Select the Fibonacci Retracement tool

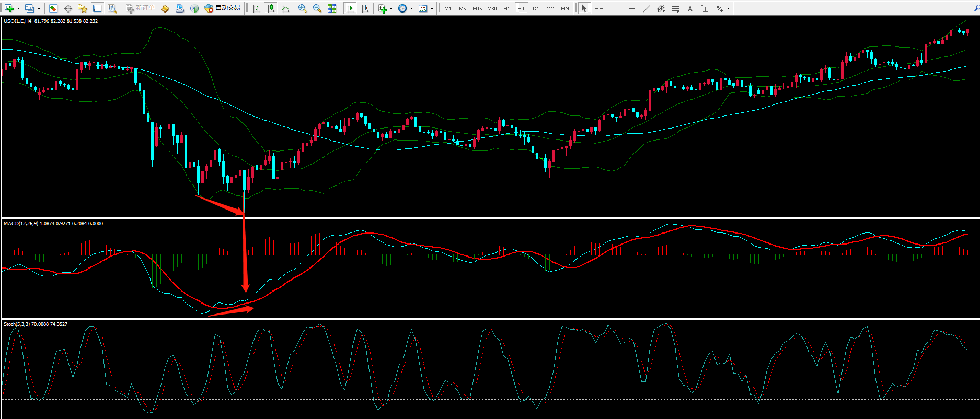(x=675, y=8)
